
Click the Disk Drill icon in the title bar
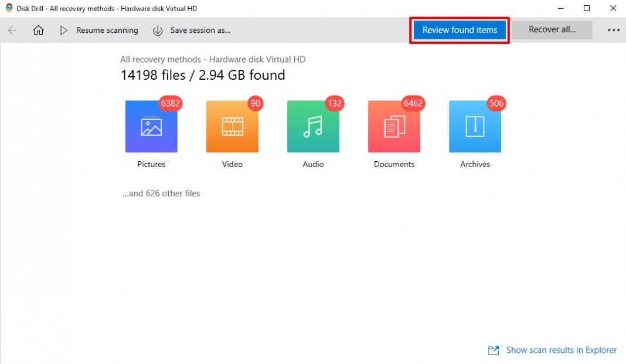point(9,8)
